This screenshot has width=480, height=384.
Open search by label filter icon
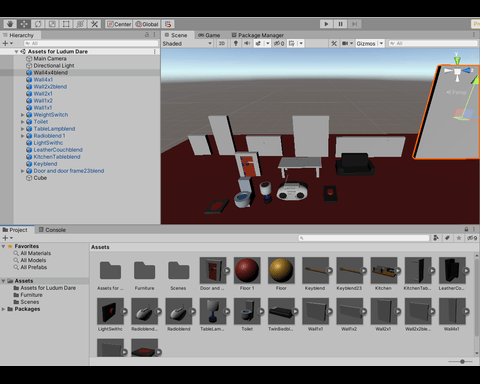[x=447, y=238]
